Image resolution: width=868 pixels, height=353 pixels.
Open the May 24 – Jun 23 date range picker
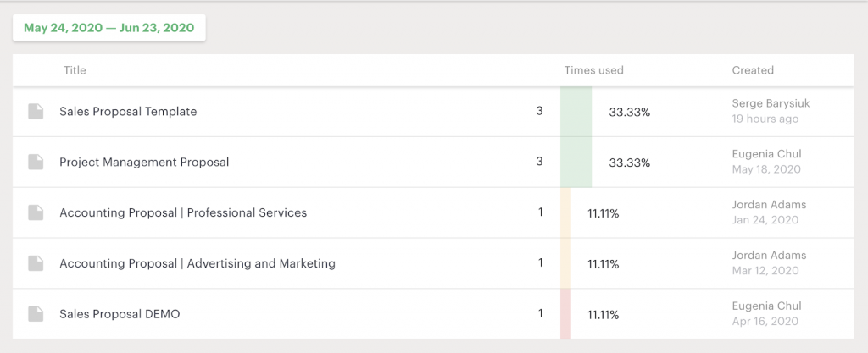point(109,28)
